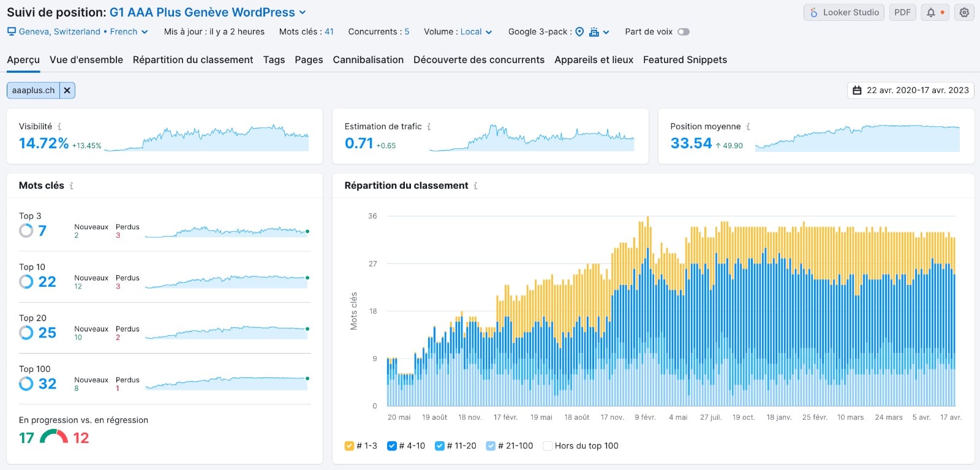Click the Google 3-pack location pin icon
Viewport: 980px width, 470px height.
579,32
